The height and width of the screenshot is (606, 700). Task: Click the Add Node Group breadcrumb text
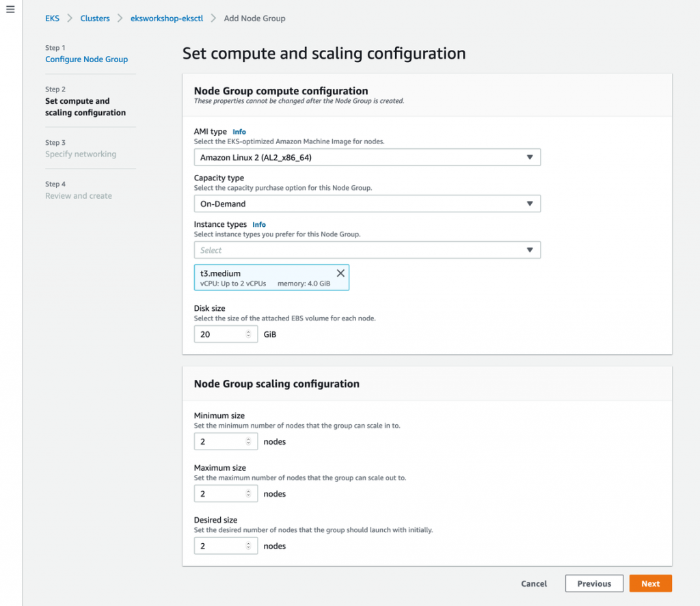(x=254, y=18)
